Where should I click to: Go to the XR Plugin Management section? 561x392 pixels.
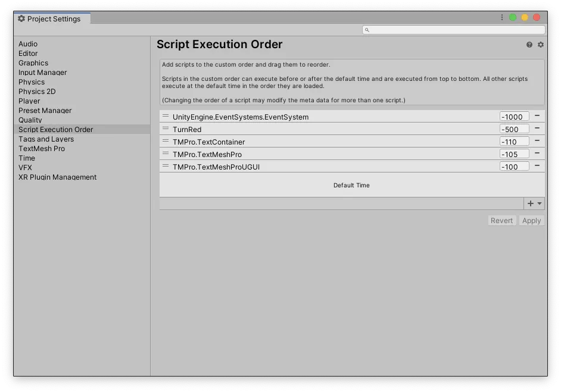57,177
